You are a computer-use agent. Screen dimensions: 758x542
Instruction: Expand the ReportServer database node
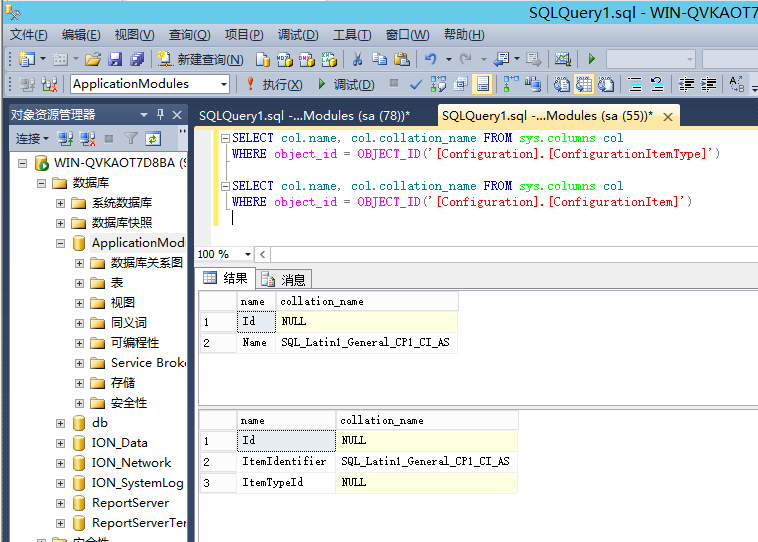(x=60, y=503)
